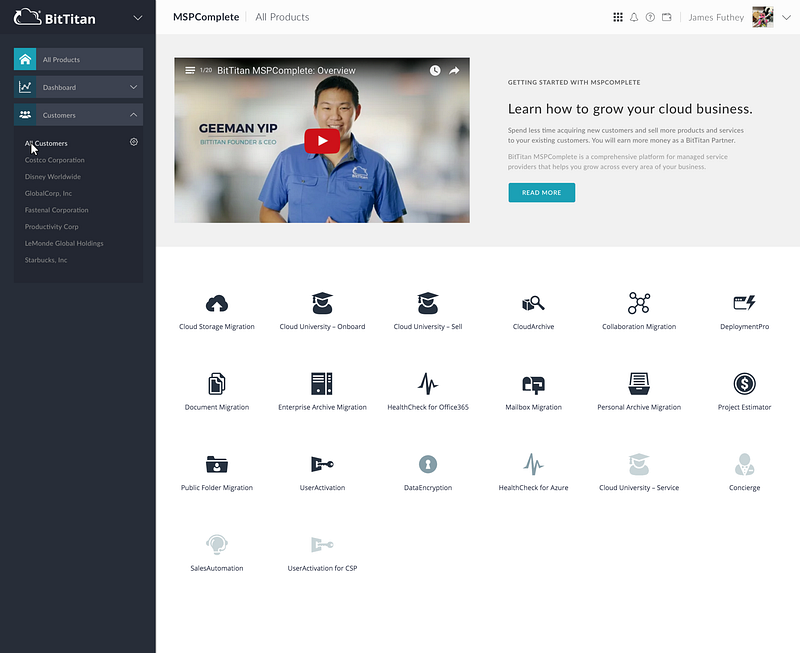Open GlobalCorp, Inc customer
800x653 pixels.
coord(48,193)
